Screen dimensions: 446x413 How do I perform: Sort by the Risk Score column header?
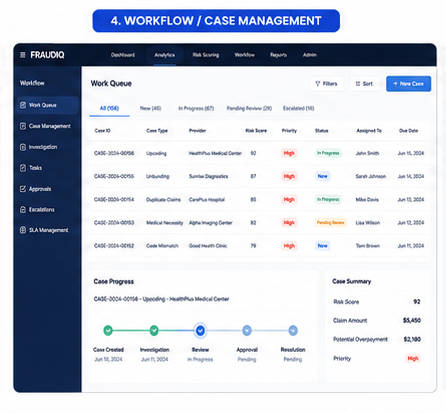256,131
